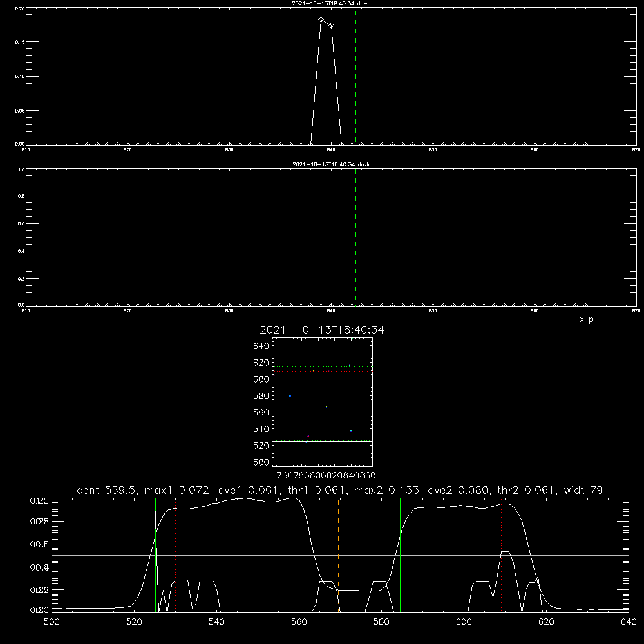Click the 0.10 y-axis label on dawn plot
Viewport: 644px width, 644px height.
point(20,77)
